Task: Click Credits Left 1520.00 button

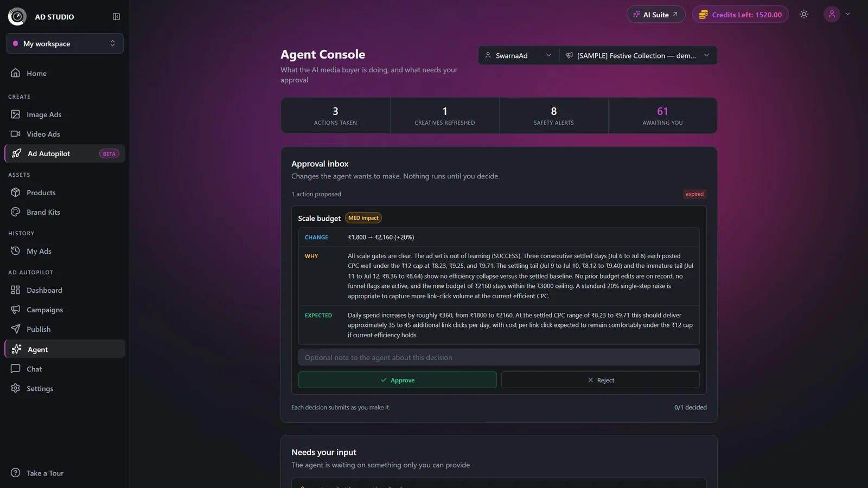Action: click(740, 15)
